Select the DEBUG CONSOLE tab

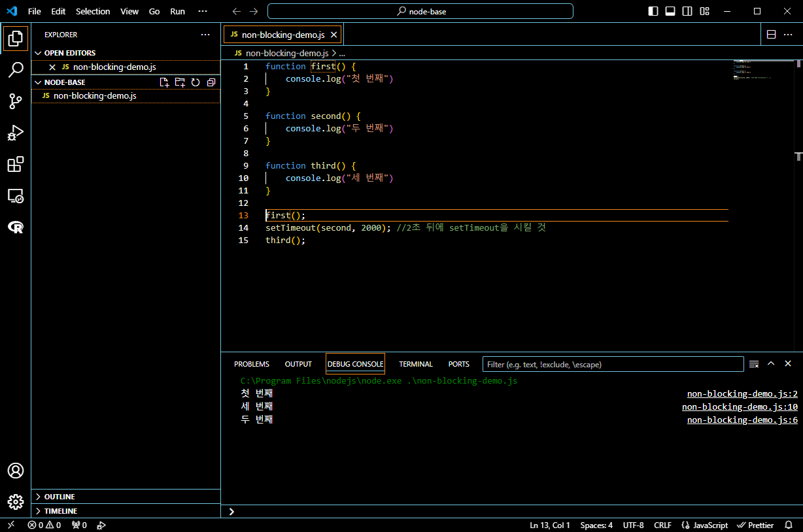tap(356, 364)
